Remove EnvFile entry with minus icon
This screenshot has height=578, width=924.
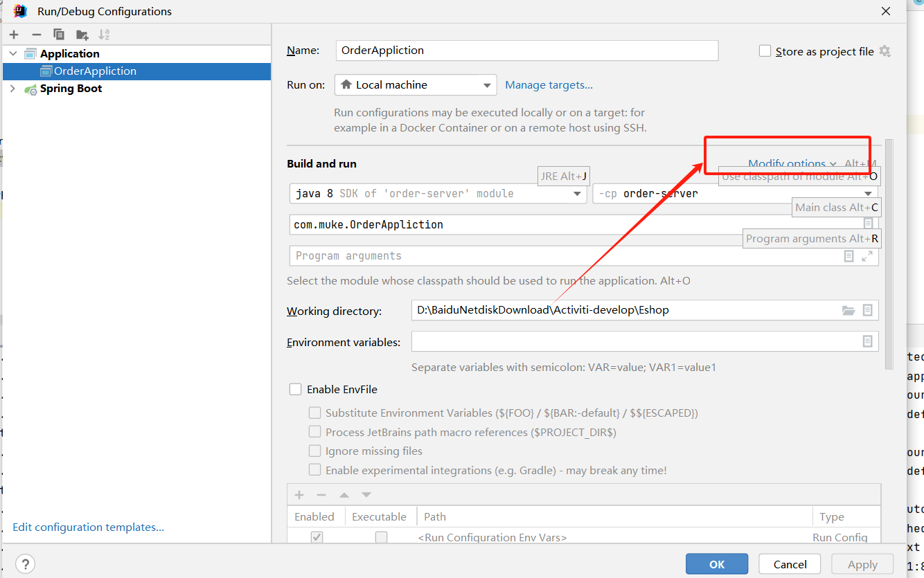point(321,495)
